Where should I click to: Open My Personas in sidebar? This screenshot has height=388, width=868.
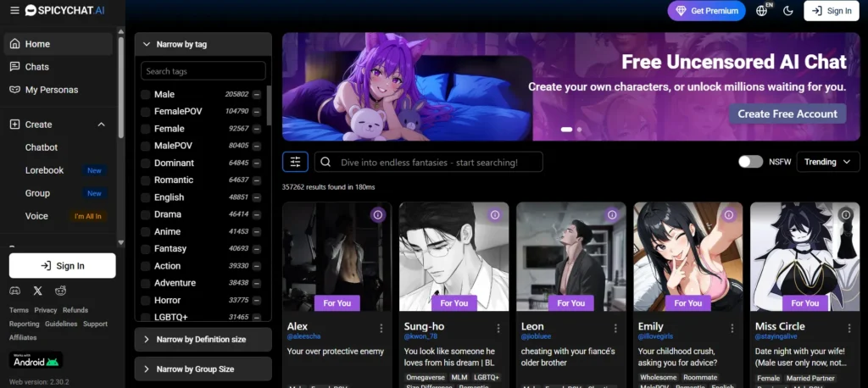tap(58, 90)
